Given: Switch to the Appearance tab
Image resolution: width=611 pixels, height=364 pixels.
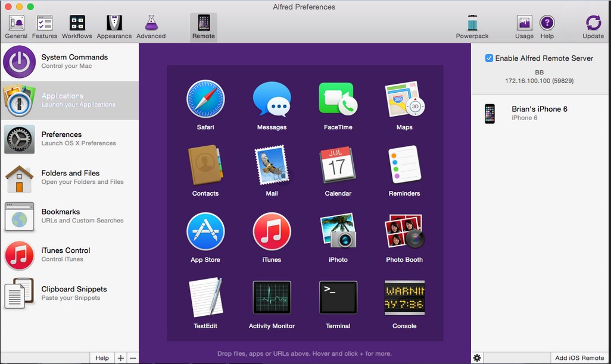Looking at the screenshot, I should (114, 27).
